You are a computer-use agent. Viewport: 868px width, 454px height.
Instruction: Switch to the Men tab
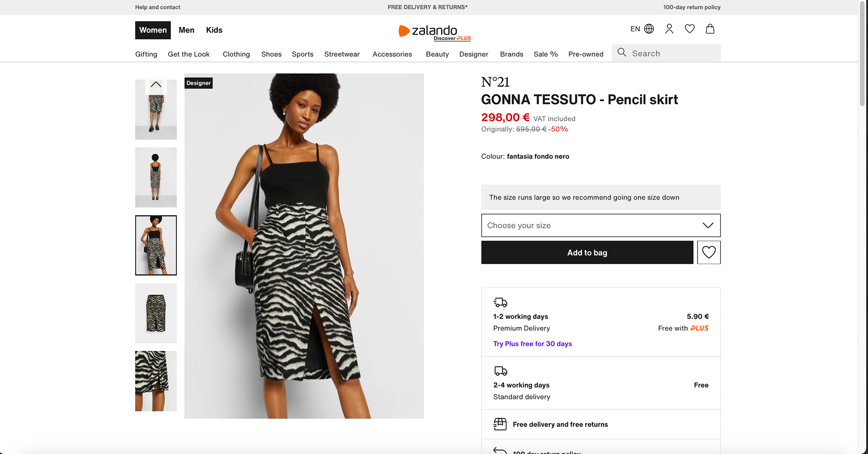(x=186, y=30)
